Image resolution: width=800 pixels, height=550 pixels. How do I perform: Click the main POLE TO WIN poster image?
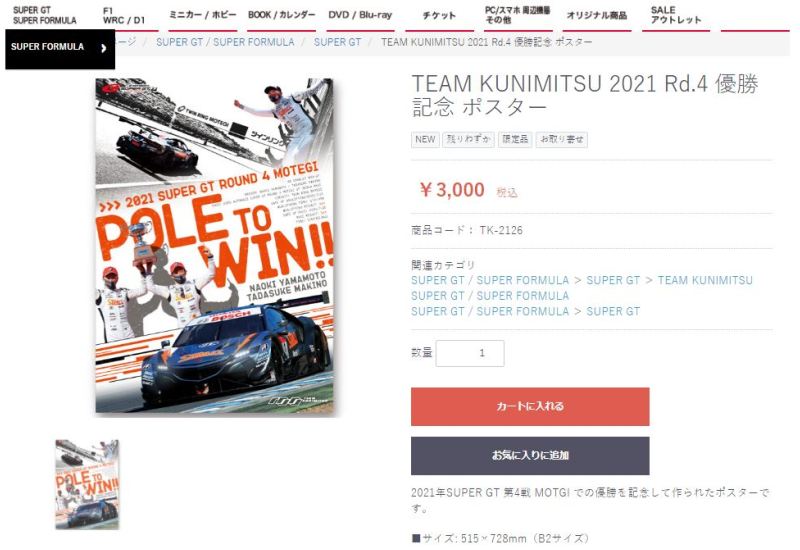214,245
